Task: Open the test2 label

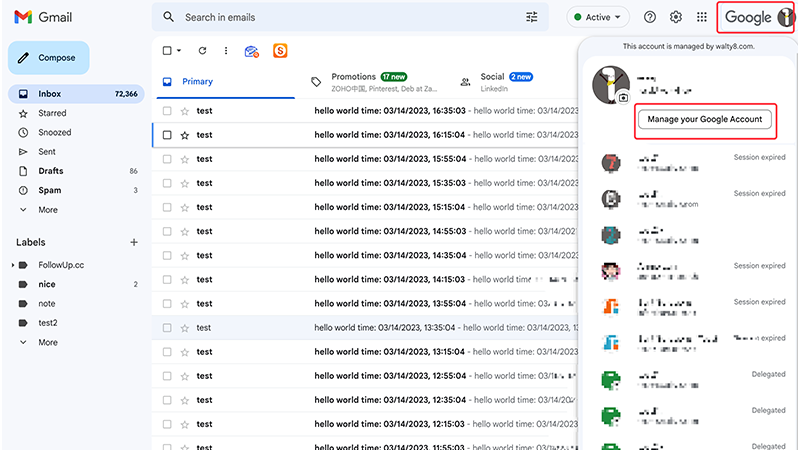Action: click(x=47, y=323)
